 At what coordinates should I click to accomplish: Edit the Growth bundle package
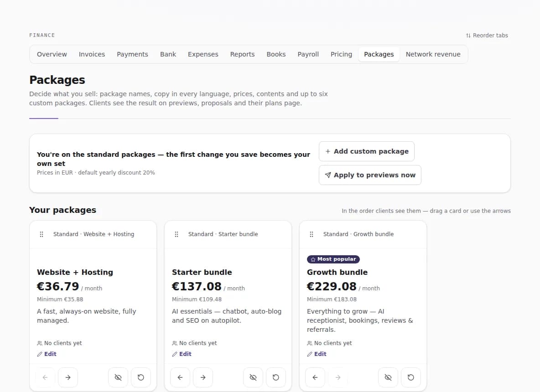coord(317,354)
